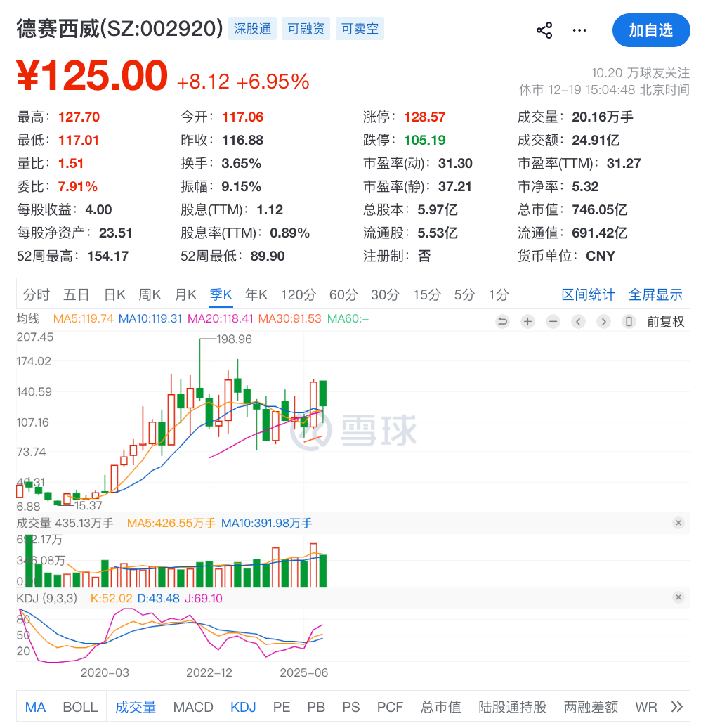Toggle PB indicator
This screenshot has width=708, height=728.
(316, 707)
